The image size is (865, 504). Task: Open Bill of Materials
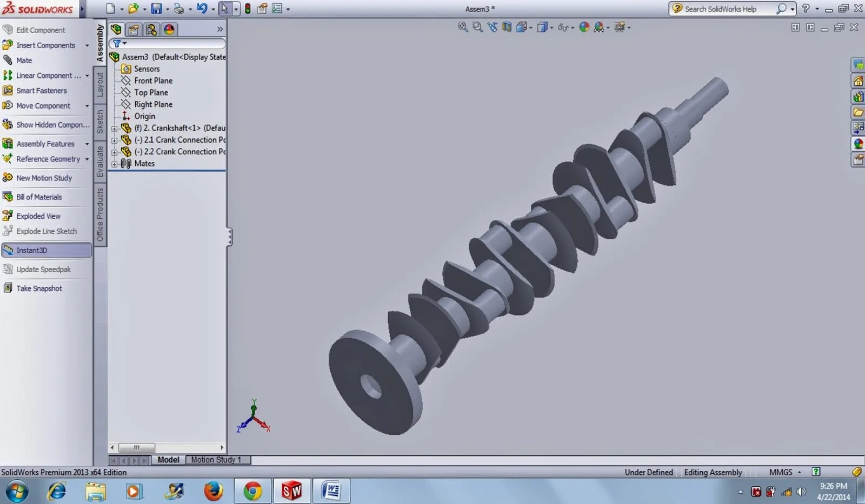pos(38,197)
